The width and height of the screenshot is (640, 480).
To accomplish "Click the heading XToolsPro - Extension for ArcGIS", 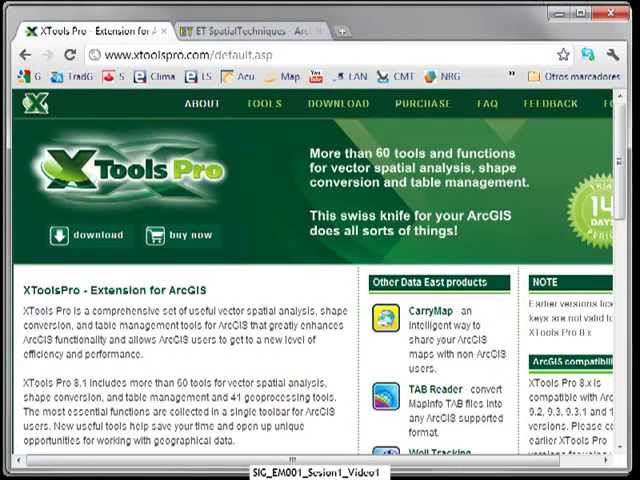I will coord(115,290).
